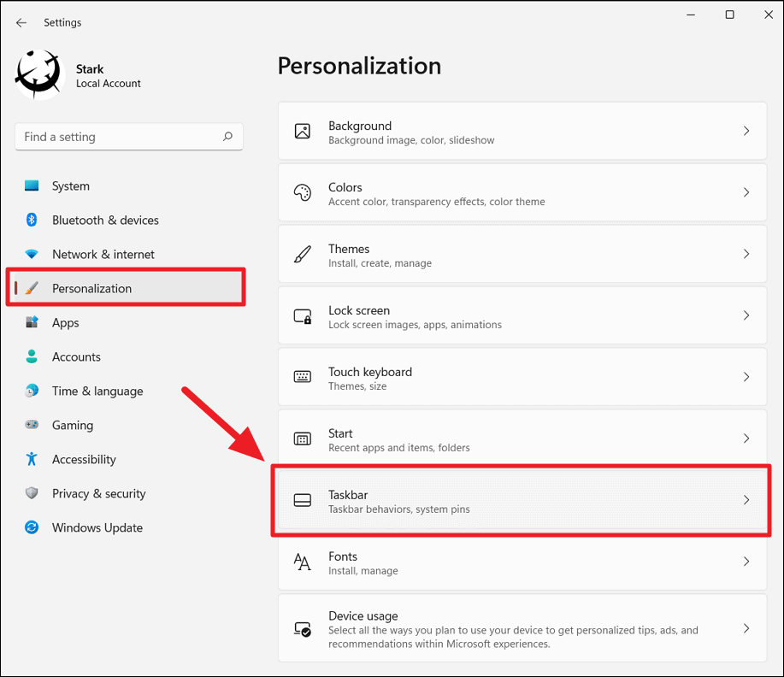
Task: Click 'Accent color, transparency effects, color theme'
Action: 437,202
